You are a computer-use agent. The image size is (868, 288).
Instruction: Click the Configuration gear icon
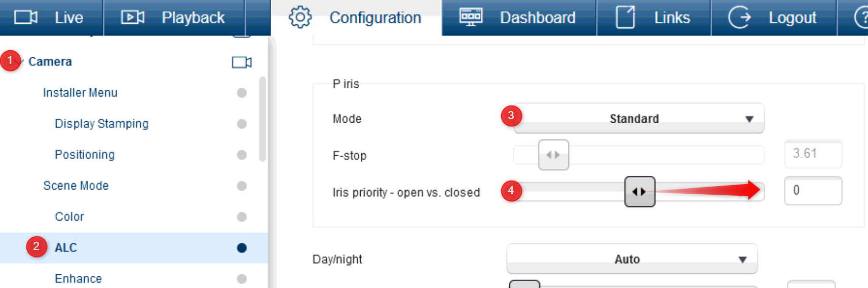300,18
